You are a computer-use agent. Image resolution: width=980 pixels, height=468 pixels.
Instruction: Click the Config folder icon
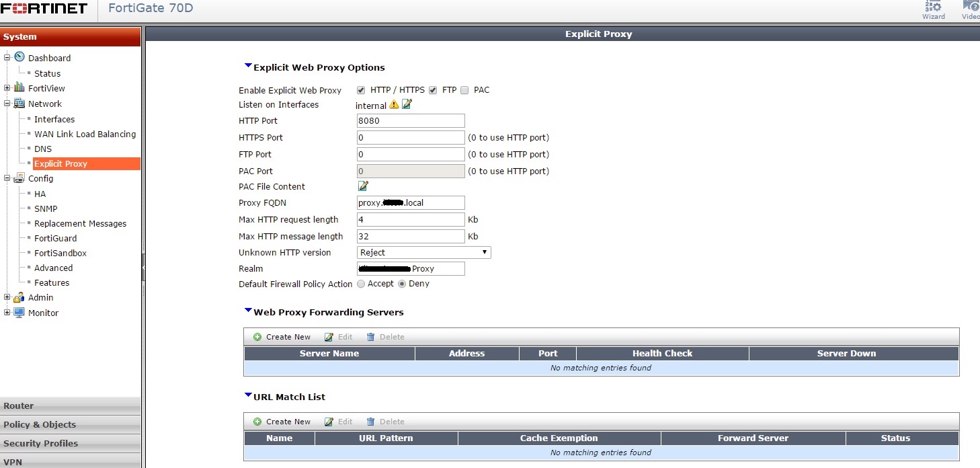tap(19, 178)
